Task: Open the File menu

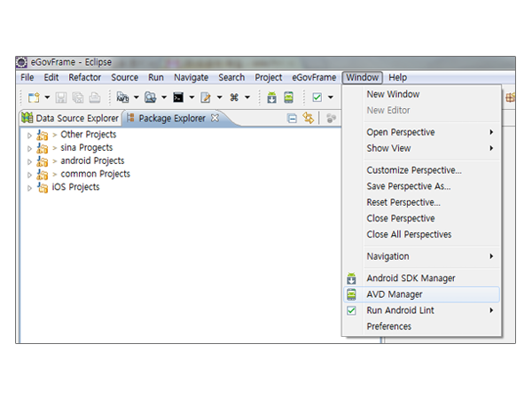Action: 27,78
